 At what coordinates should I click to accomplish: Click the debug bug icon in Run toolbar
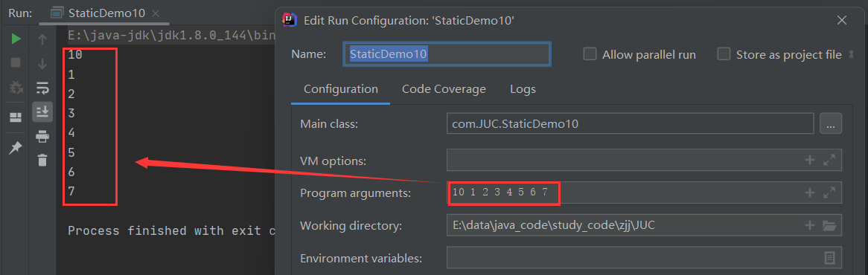point(16,87)
